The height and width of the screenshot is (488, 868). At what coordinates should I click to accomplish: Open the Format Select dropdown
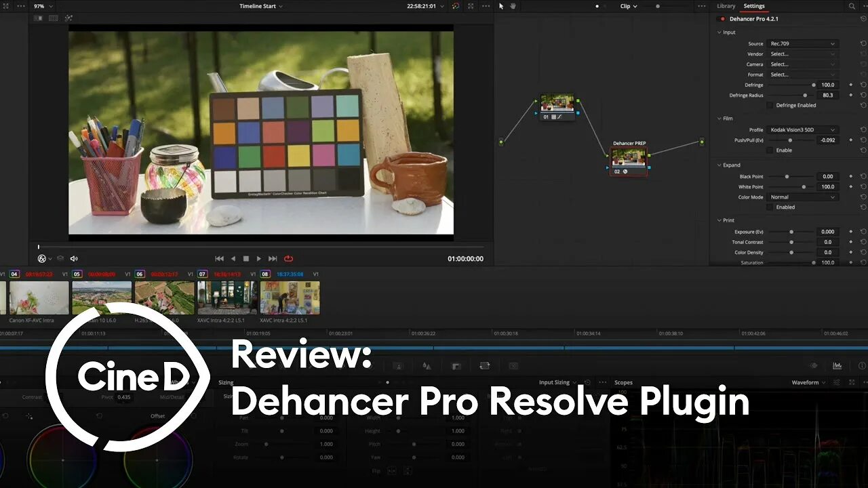pyautogui.click(x=803, y=75)
